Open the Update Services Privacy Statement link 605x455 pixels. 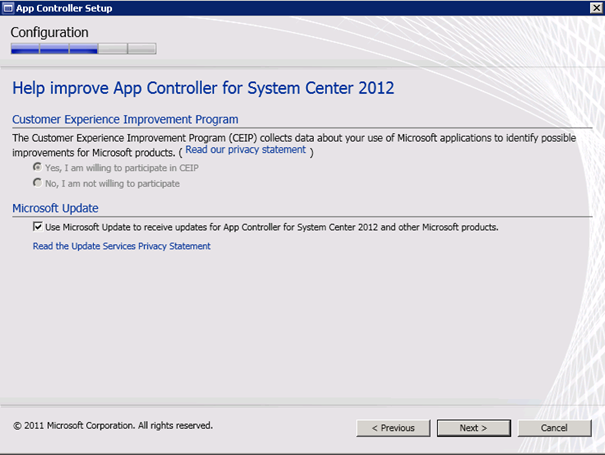122,246
